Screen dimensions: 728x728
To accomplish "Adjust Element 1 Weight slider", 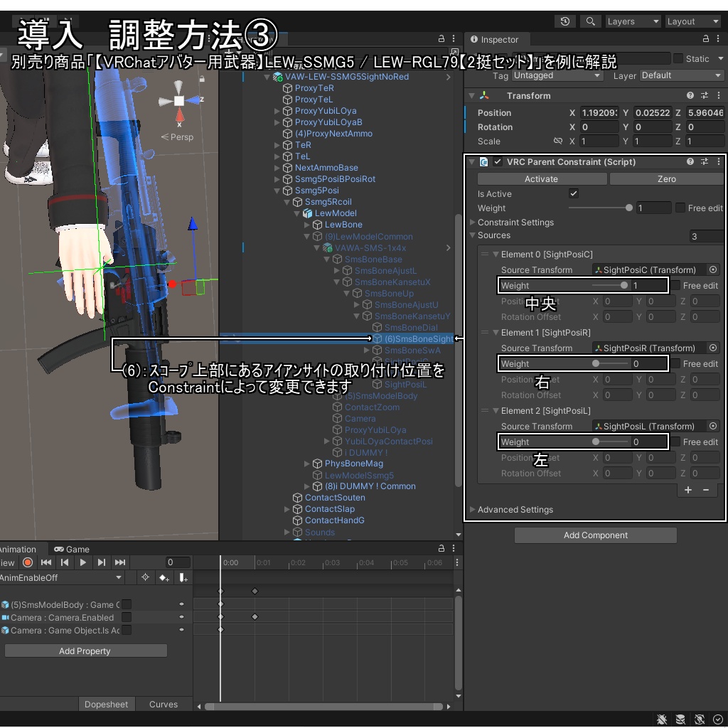I will (609, 363).
